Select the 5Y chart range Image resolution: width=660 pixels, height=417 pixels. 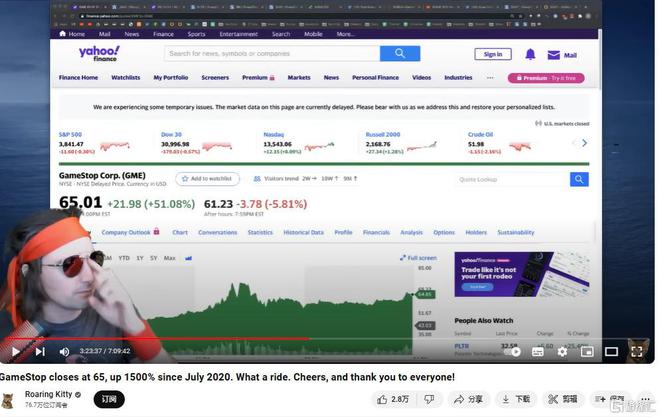click(154, 258)
